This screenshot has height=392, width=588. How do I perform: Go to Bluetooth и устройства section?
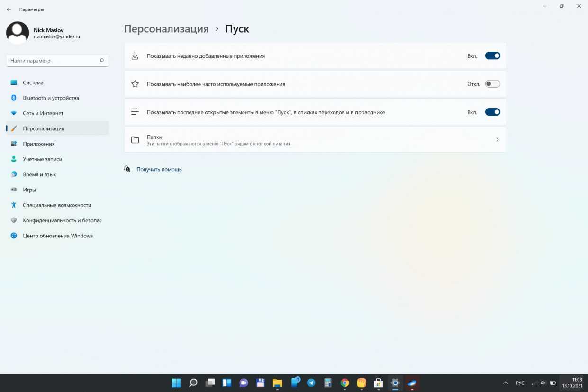pyautogui.click(x=51, y=98)
